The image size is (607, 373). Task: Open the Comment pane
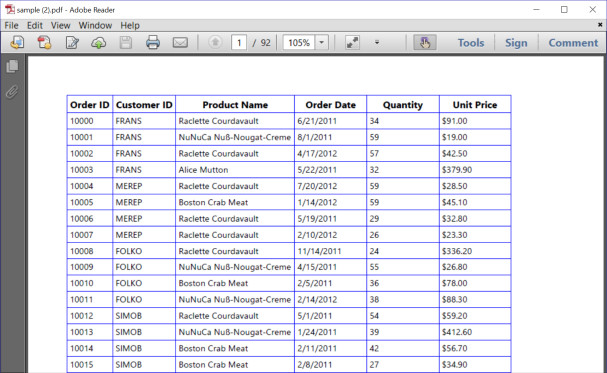573,43
